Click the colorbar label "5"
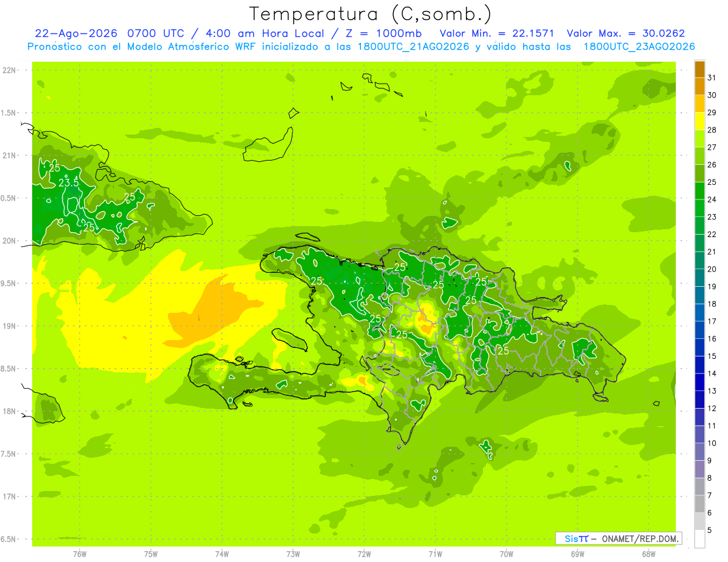The width and height of the screenshot is (728, 562). (x=709, y=530)
